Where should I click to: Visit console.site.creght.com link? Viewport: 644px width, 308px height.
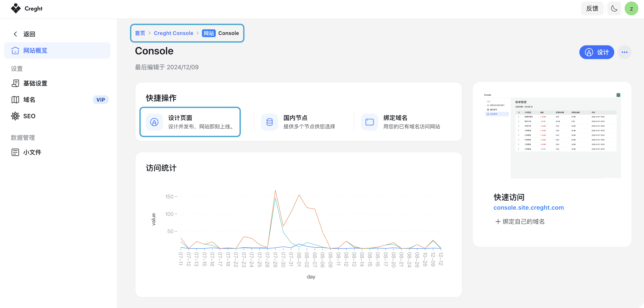(528, 208)
